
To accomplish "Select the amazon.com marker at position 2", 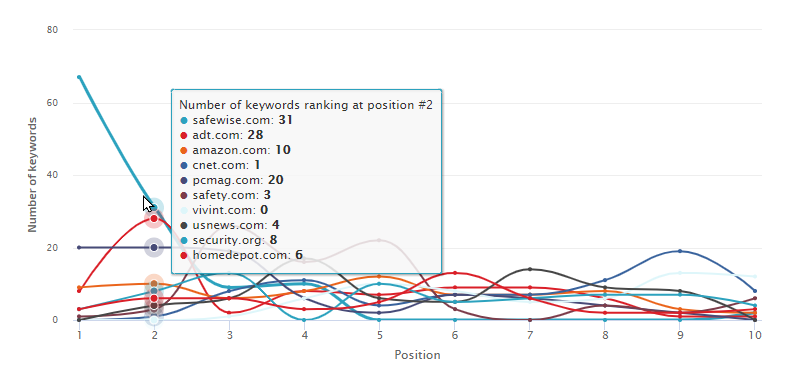I will (x=154, y=283).
